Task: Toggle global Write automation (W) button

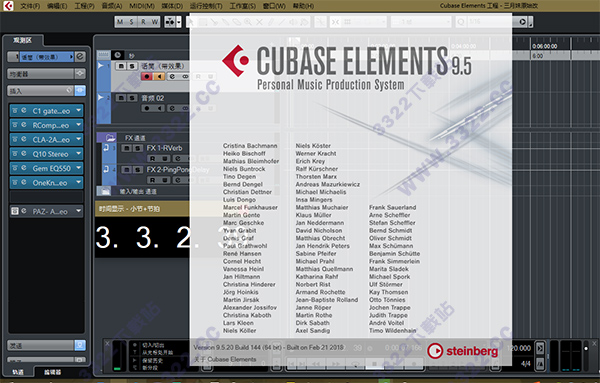Action: click(x=154, y=22)
